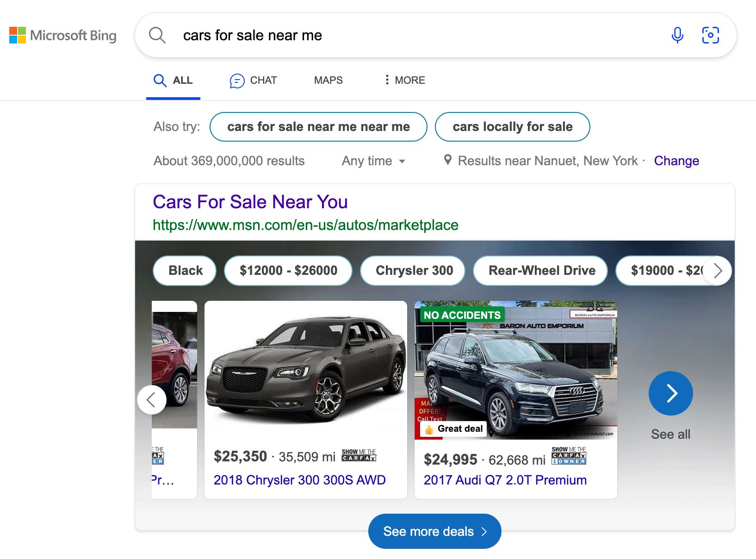Image resolution: width=756 pixels, height=559 pixels.
Task: Click the $25,350 price
Action: point(240,457)
